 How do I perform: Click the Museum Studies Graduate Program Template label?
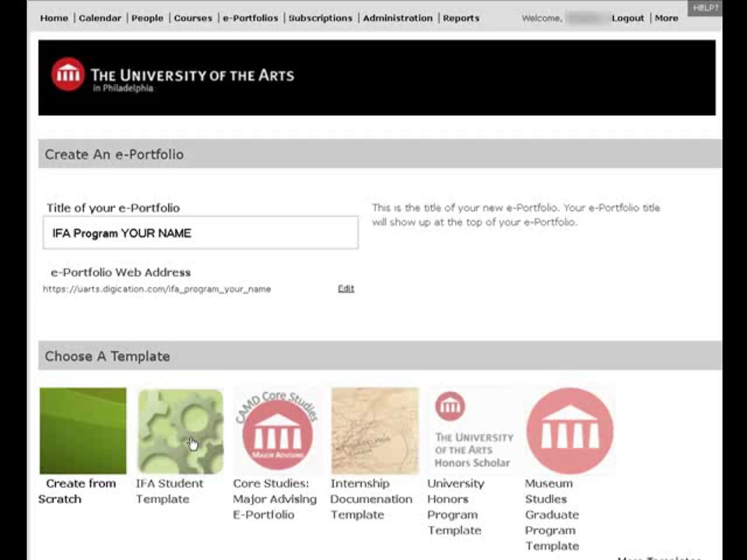552,515
